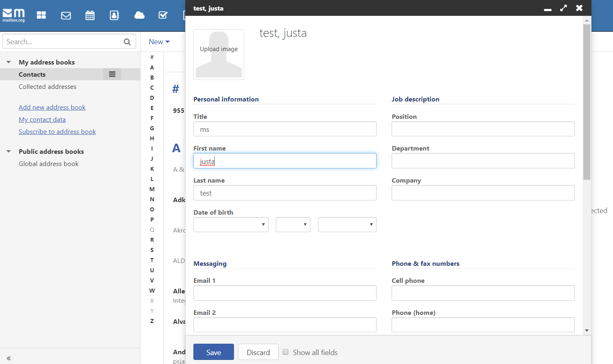Open the Portal dashboard grid icon
The image size is (613, 364).
pos(41,15)
